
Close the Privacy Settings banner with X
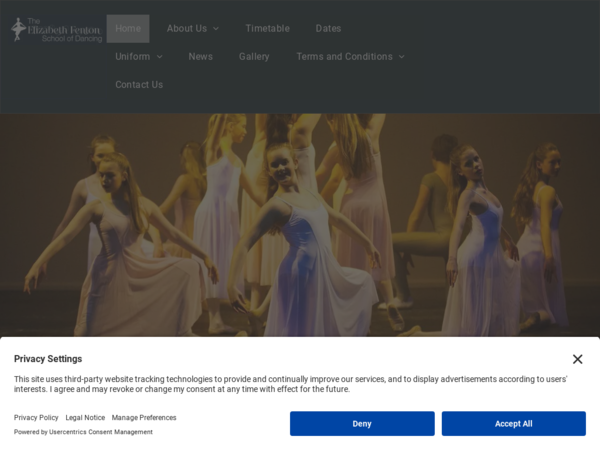577,359
